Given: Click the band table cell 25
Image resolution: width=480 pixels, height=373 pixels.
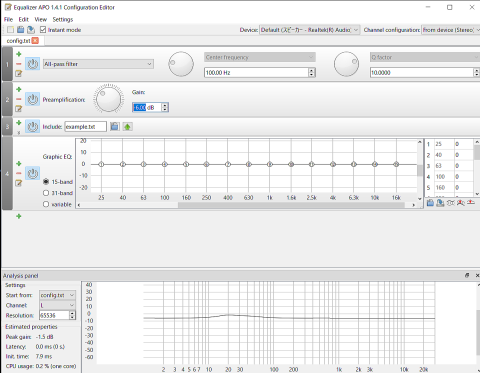Looking at the screenshot, I should point(444,144).
